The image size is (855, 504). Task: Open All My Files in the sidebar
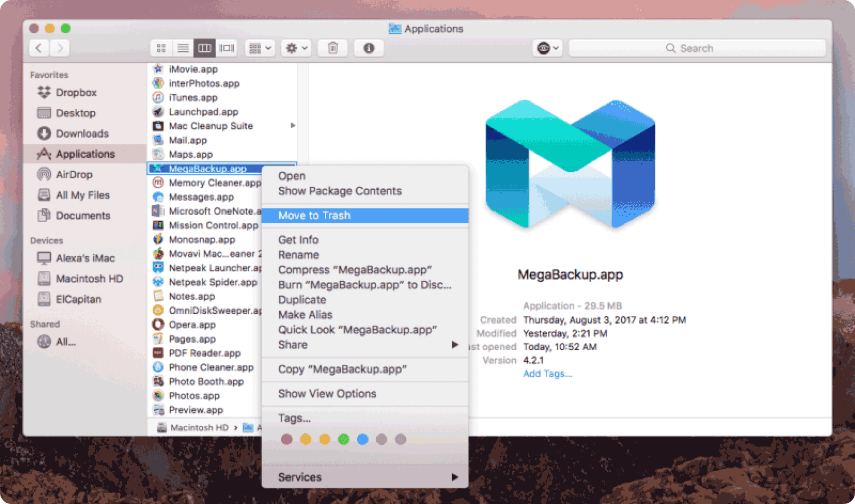pyautogui.click(x=83, y=195)
